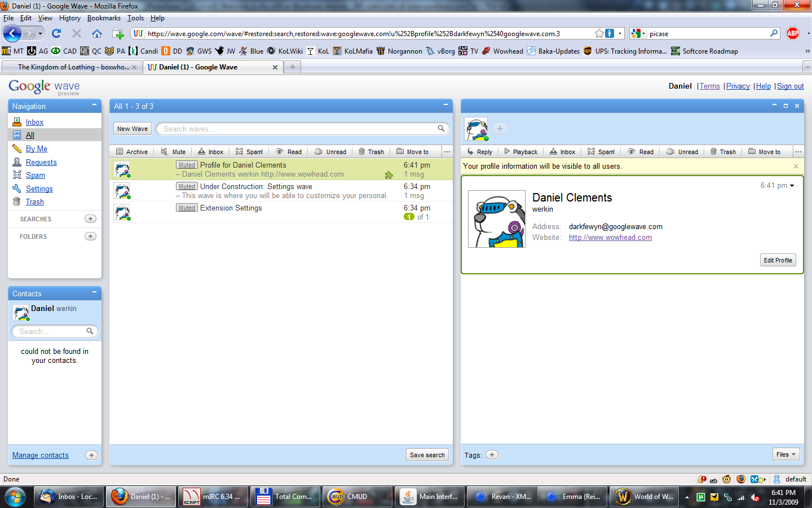This screenshot has height=508, width=812.
Task: Open the Extension Settings wave
Action: [x=281, y=212]
